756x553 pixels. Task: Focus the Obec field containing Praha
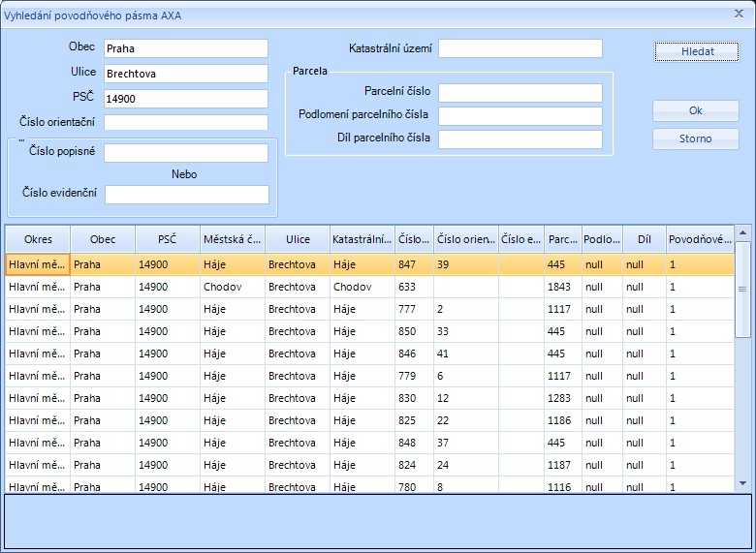[186, 48]
